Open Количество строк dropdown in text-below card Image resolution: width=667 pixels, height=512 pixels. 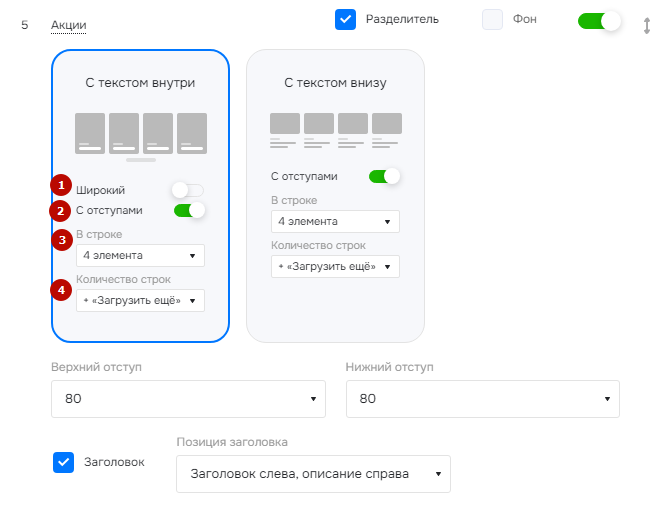tap(335, 267)
